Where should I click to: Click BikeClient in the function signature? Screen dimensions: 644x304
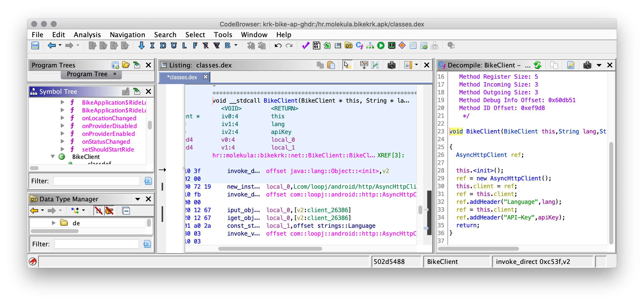coord(280,101)
